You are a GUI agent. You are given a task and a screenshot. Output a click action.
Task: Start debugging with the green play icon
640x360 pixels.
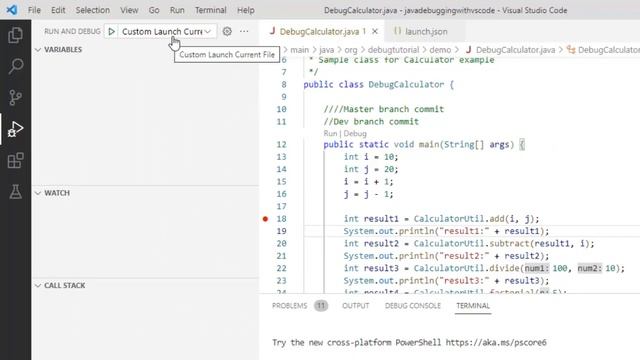(111, 31)
